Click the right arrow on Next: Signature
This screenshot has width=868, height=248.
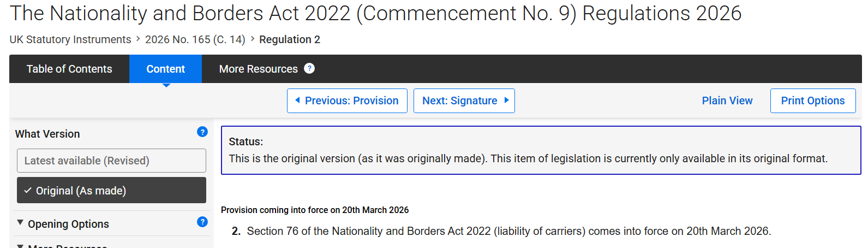(x=506, y=100)
